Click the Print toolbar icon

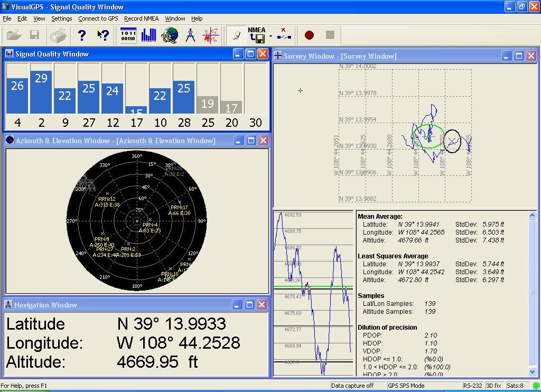click(x=58, y=35)
